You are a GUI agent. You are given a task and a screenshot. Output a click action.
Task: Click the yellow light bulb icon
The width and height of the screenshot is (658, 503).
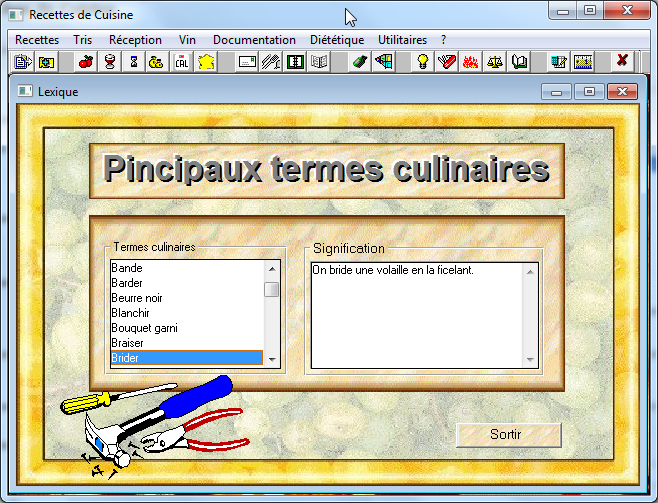[423, 62]
